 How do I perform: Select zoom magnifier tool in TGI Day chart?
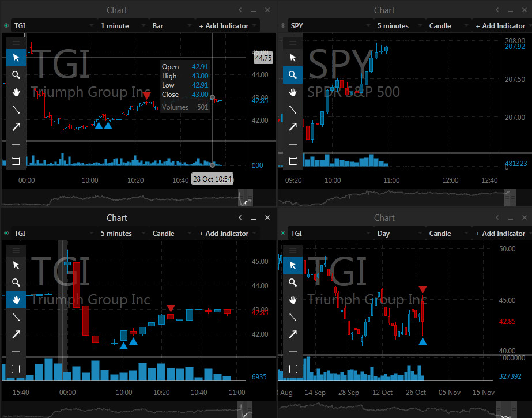coord(293,283)
